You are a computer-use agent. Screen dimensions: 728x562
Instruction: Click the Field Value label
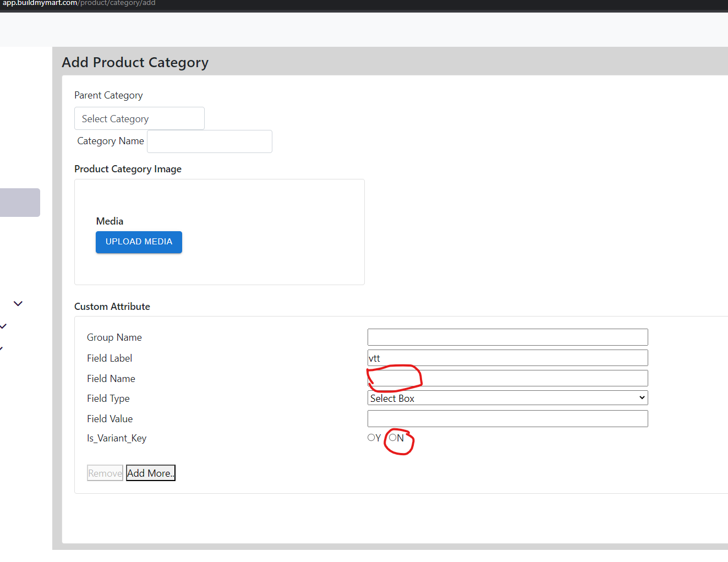click(x=110, y=419)
